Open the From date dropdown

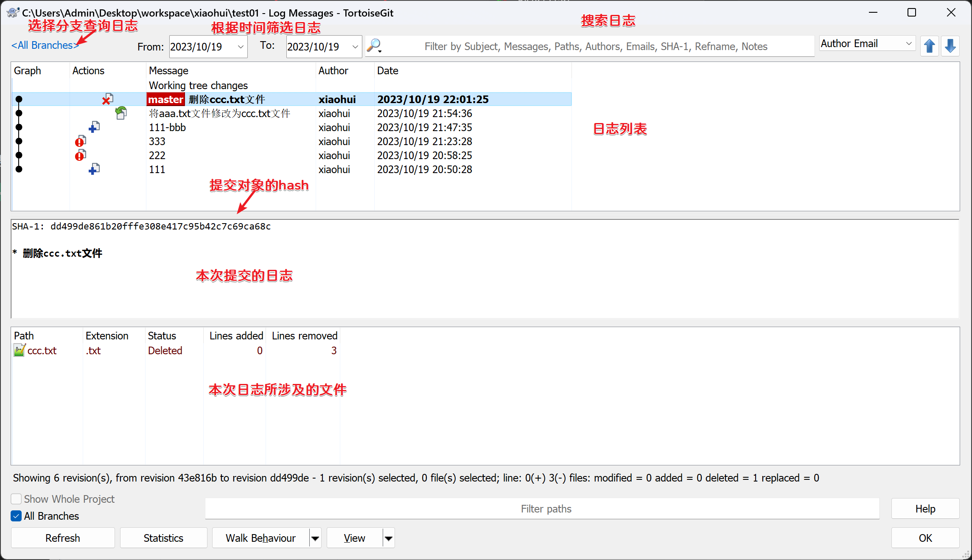click(241, 47)
